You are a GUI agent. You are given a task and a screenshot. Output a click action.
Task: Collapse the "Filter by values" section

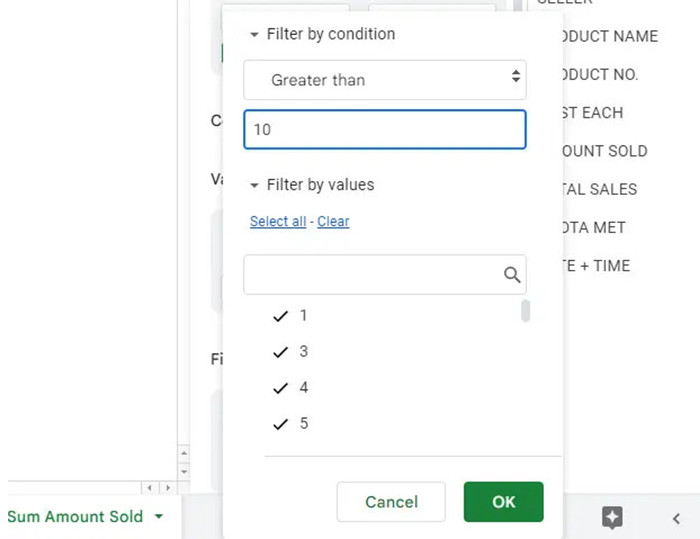click(x=255, y=185)
